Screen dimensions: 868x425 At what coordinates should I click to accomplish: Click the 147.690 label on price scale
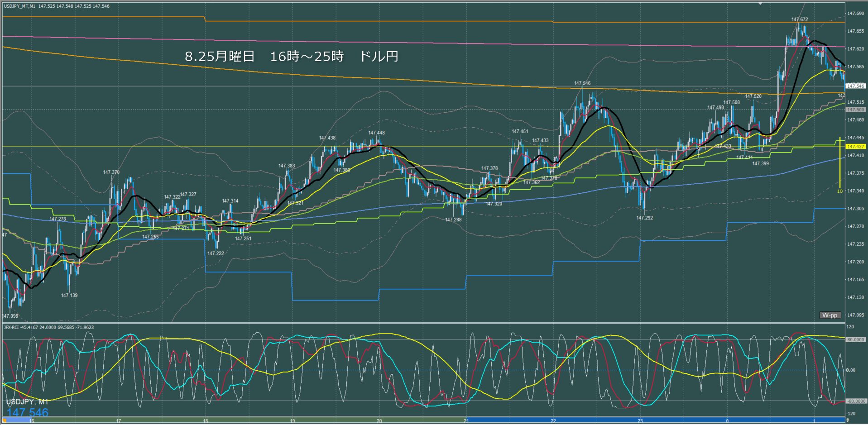pyautogui.click(x=855, y=14)
